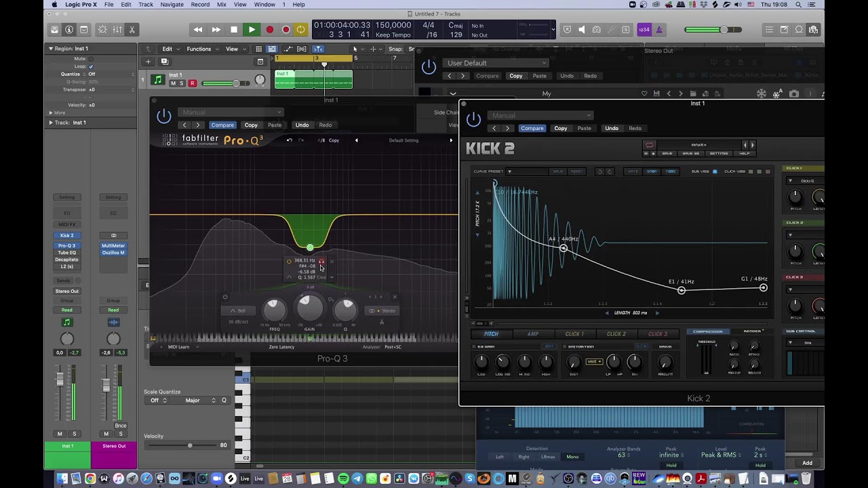The height and width of the screenshot is (488, 868).
Task: Click the Forward transport button
Action: (216, 30)
